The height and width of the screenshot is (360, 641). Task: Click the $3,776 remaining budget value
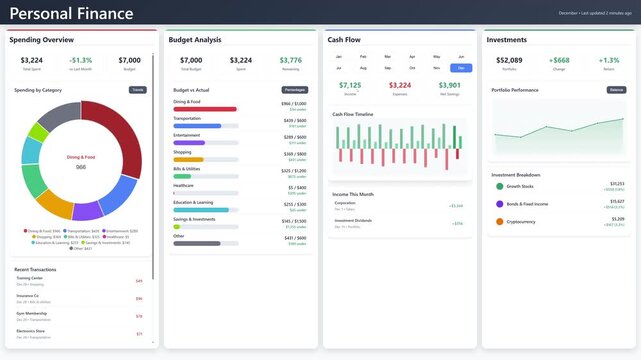coord(291,60)
